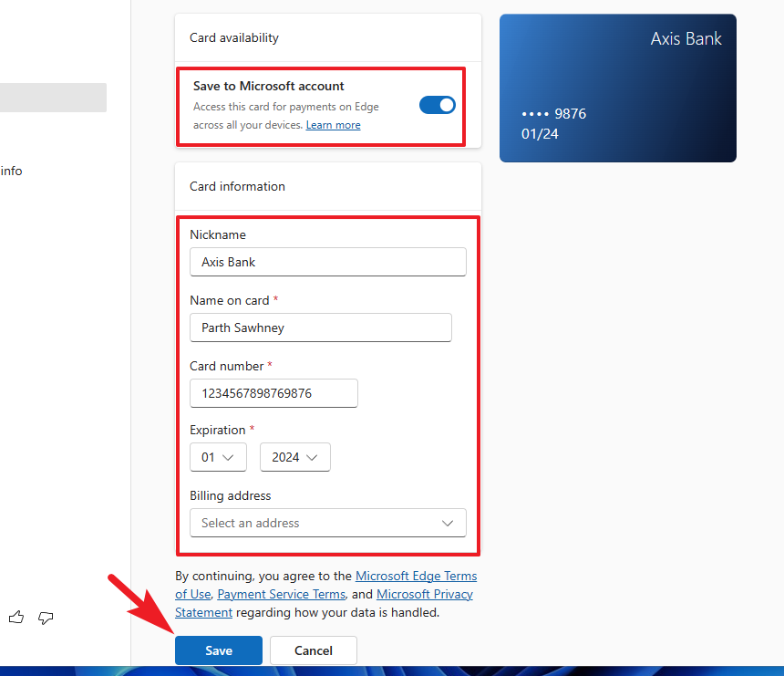Open the Learn more link
The image size is (784, 676).
coord(333,125)
